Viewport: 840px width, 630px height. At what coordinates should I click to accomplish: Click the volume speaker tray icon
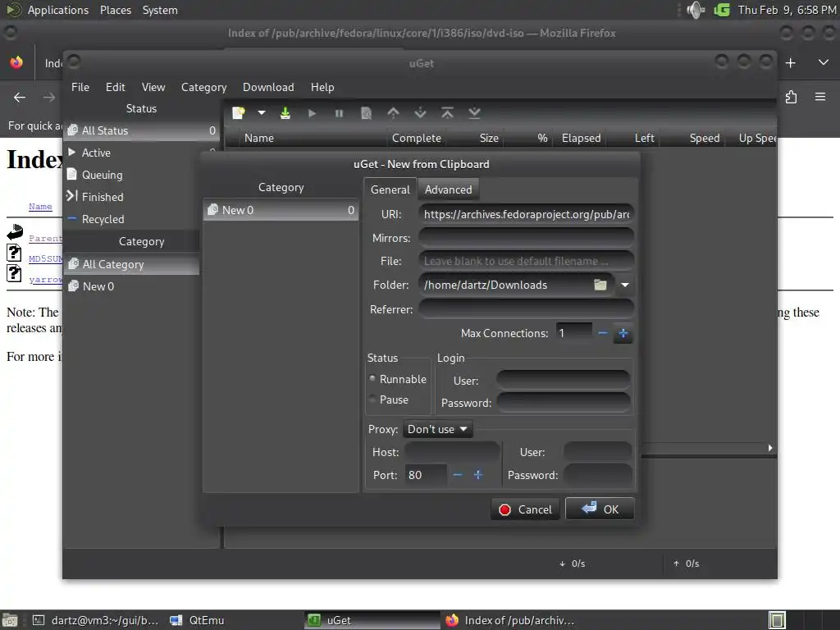(x=696, y=10)
